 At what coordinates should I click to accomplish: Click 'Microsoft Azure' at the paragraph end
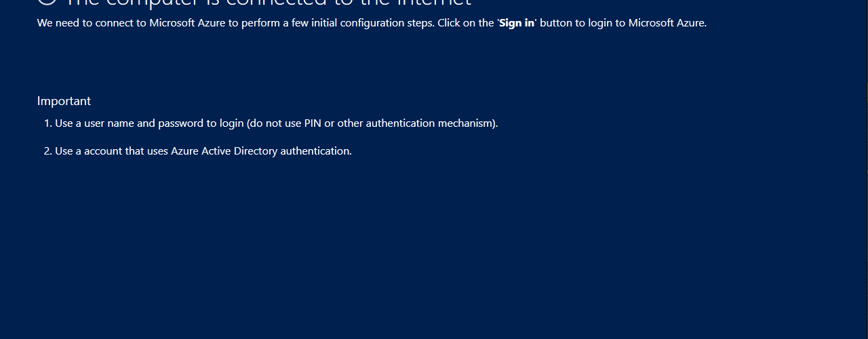click(x=667, y=23)
